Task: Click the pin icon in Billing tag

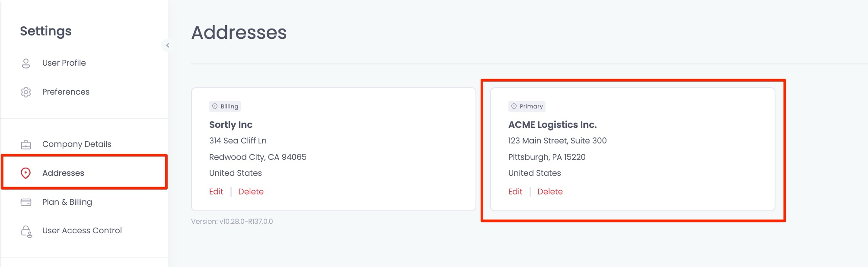Action: [x=215, y=106]
